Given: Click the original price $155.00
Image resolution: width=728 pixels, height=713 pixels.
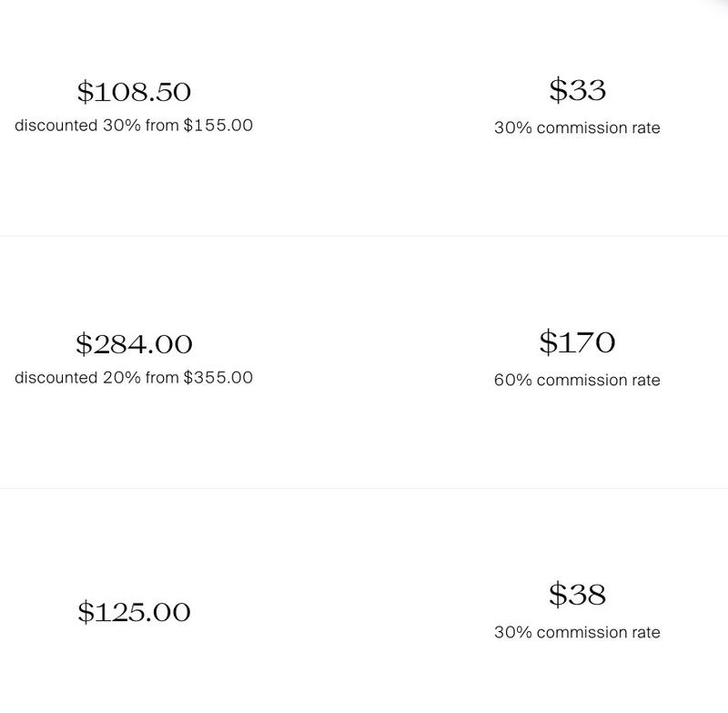Looking at the screenshot, I should (218, 126).
